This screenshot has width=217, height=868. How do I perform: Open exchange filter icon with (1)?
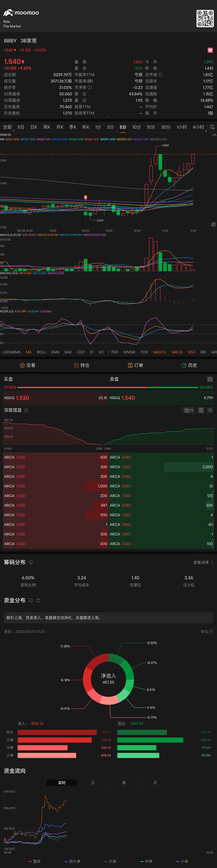click(x=189, y=410)
